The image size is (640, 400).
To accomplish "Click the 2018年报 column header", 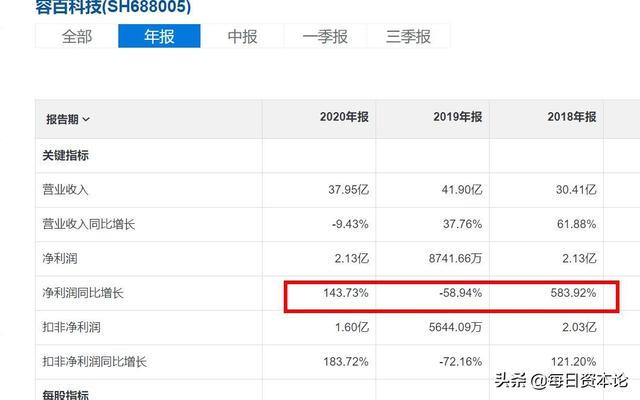I will tap(571, 117).
